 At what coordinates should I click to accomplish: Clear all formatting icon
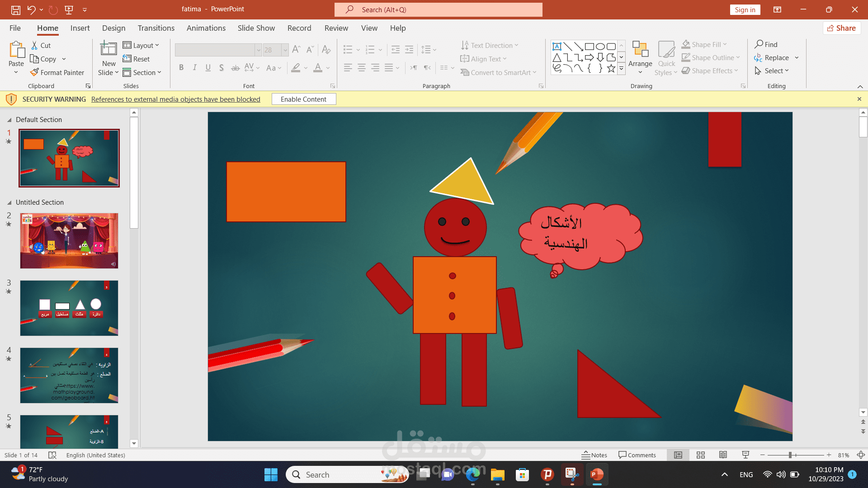click(326, 49)
